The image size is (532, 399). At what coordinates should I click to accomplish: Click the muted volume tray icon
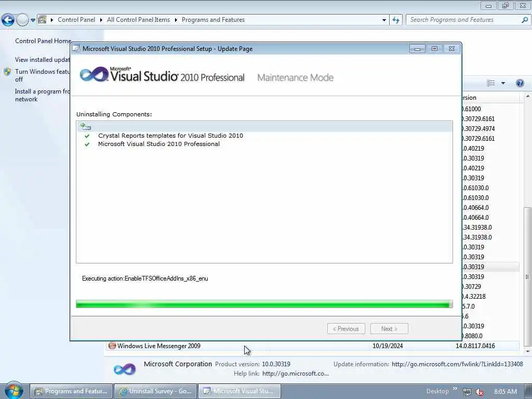pyautogui.click(x=480, y=392)
